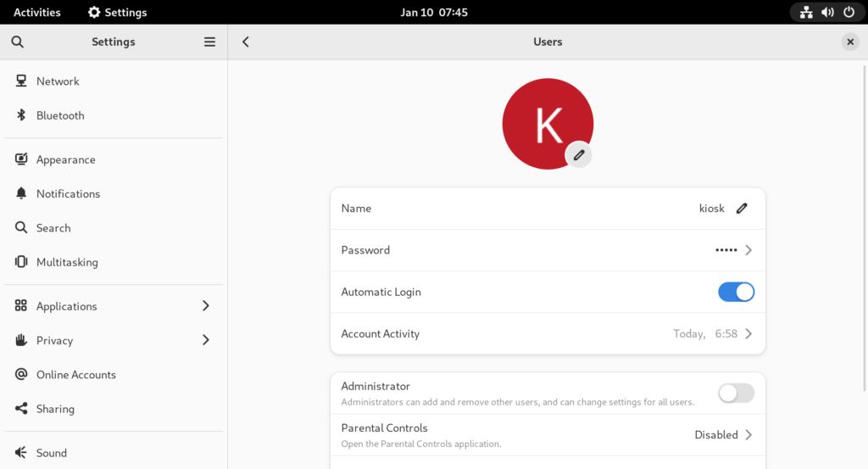
Task: Click the clock showing Jan 10 07:45
Action: [434, 13]
